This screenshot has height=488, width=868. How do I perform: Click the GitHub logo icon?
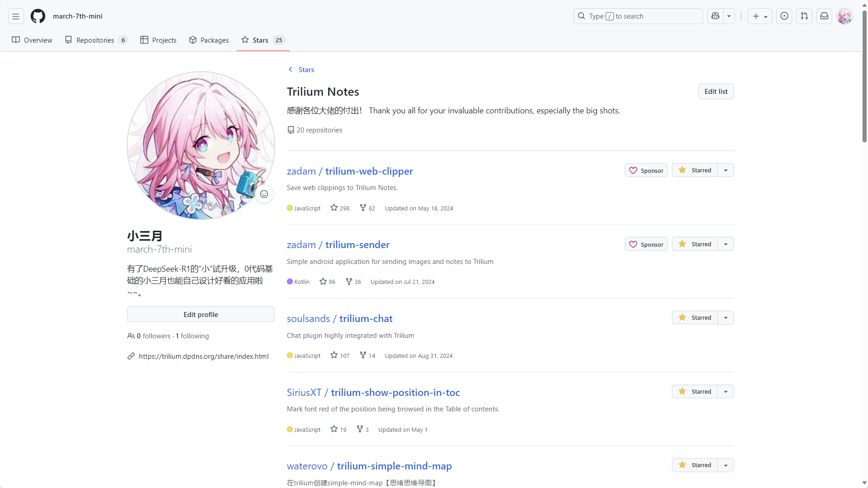(x=38, y=16)
